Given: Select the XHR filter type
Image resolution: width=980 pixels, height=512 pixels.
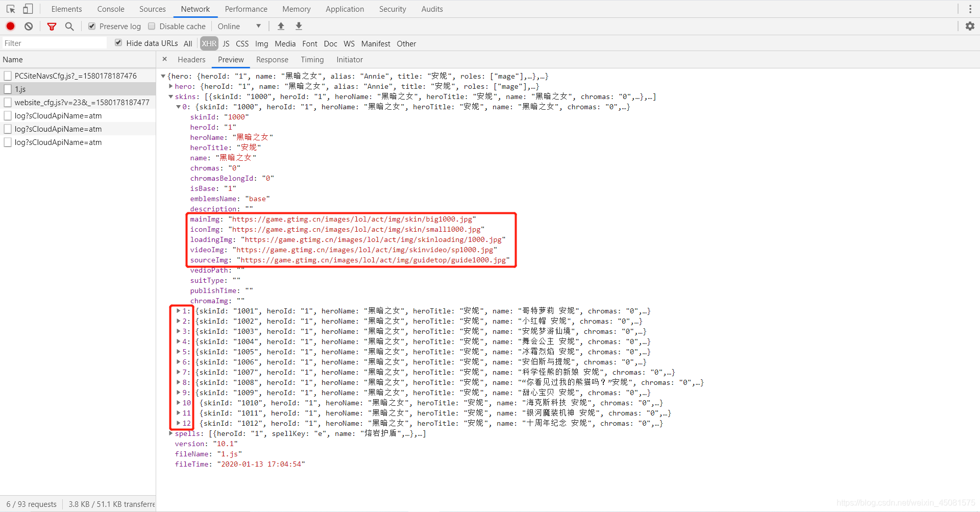Looking at the screenshot, I should coord(209,43).
